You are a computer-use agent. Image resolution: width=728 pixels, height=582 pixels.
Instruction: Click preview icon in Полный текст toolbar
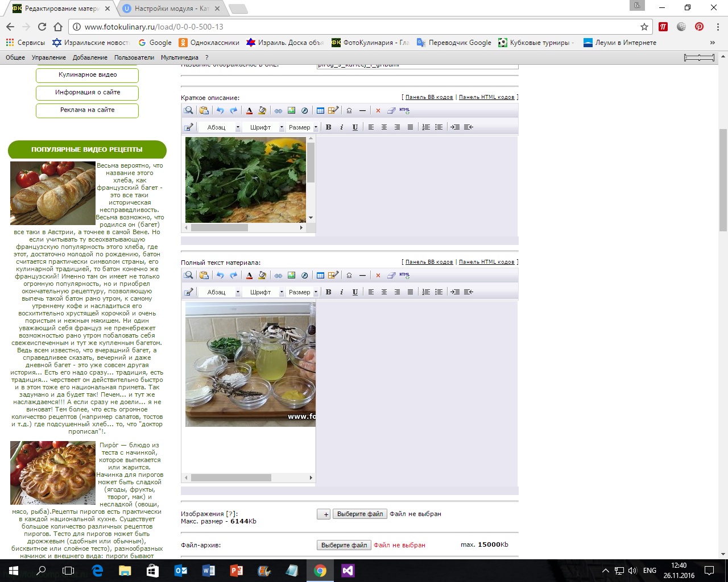[x=188, y=275]
